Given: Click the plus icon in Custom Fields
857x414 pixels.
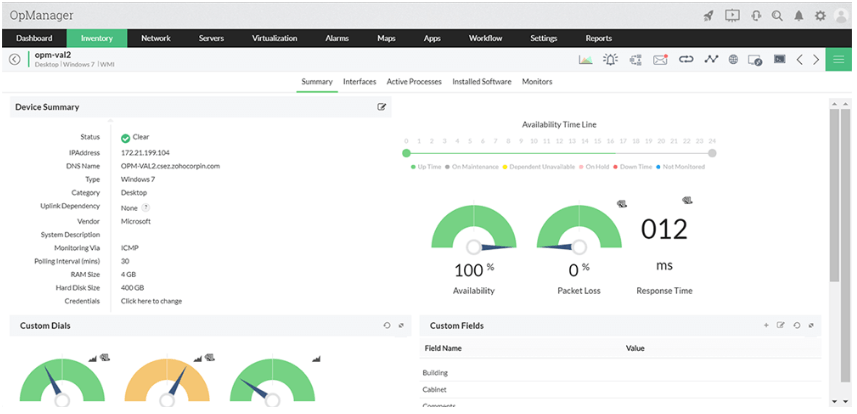Looking at the screenshot, I should pyautogui.click(x=766, y=325).
